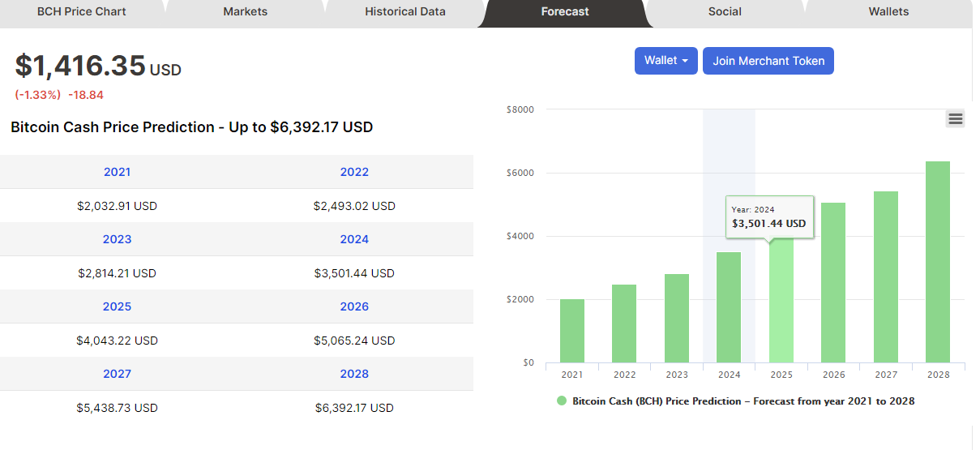Click the highlighted 2025 chart bar
Screen dimensions: 980x450
pyautogui.click(x=781, y=300)
